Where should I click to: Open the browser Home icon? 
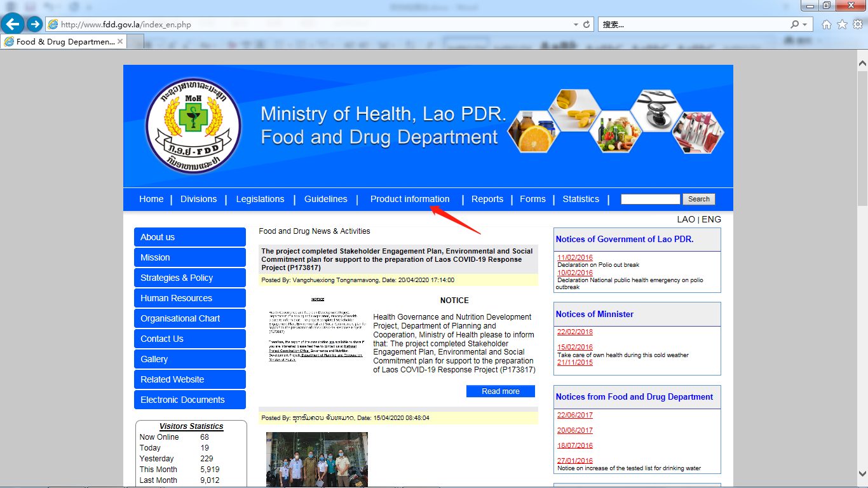(x=826, y=25)
